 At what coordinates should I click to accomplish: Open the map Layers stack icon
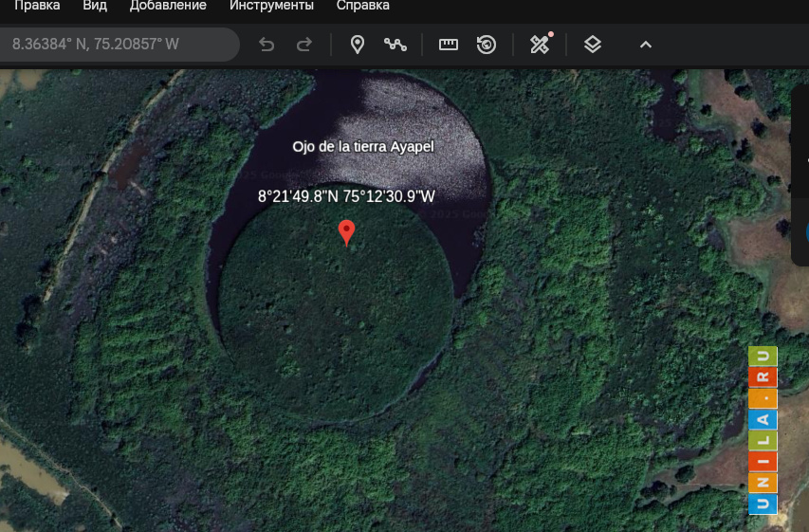[x=593, y=45]
